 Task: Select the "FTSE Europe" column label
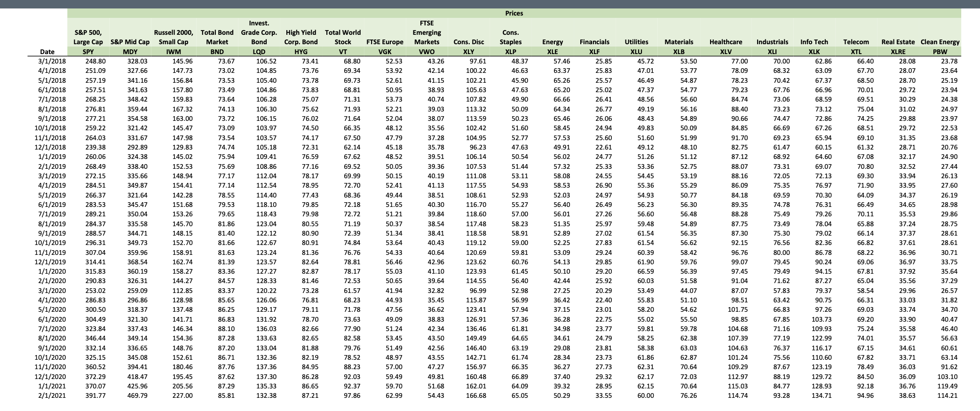pos(385,42)
